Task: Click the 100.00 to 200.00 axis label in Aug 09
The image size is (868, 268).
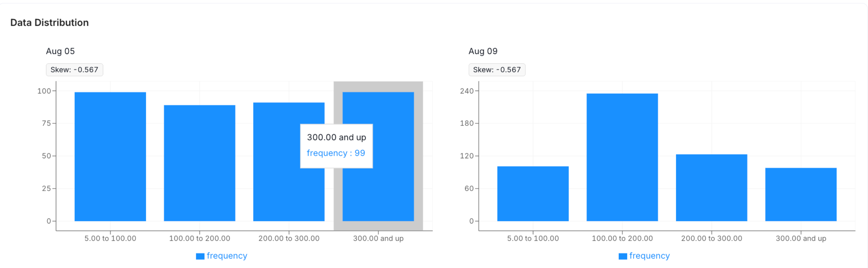Action: click(622, 239)
